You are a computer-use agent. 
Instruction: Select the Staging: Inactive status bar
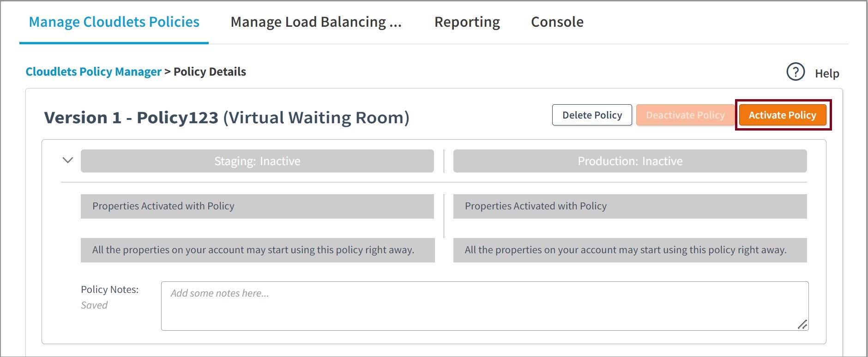coord(257,161)
